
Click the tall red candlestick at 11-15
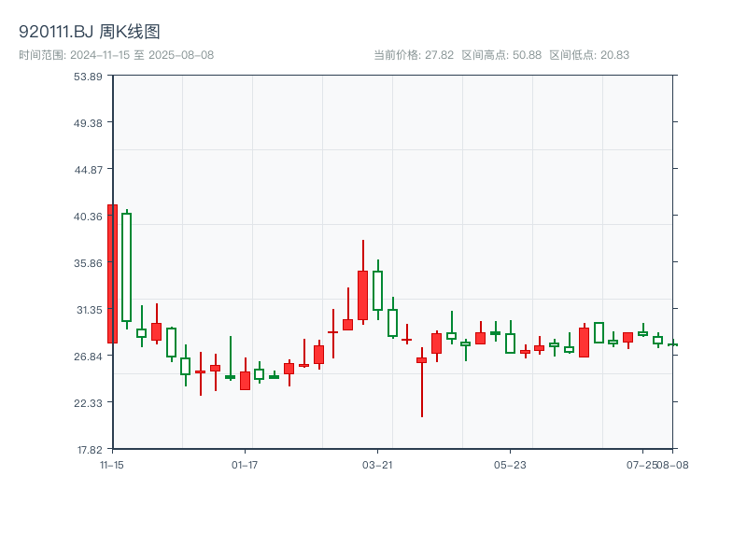pos(112,273)
